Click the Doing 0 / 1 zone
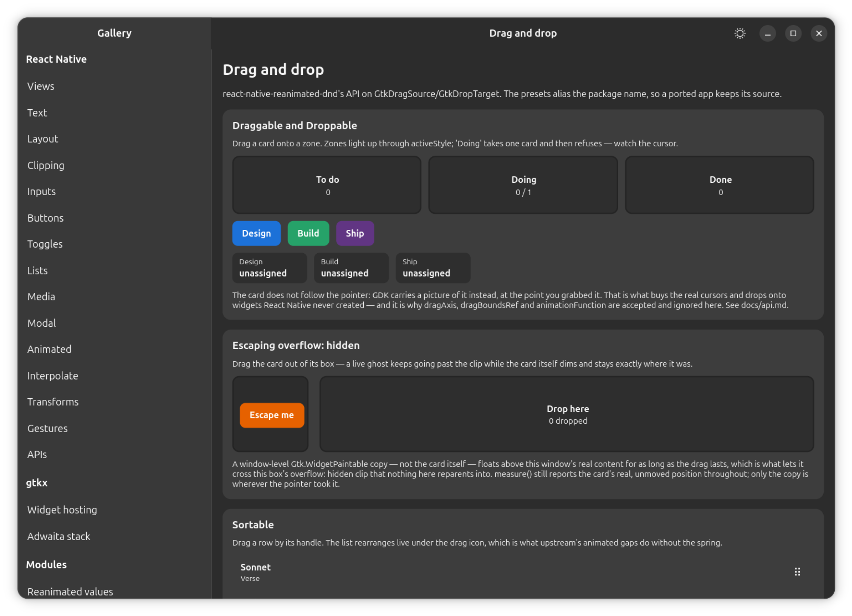The width and height of the screenshot is (852, 616). tap(523, 185)
